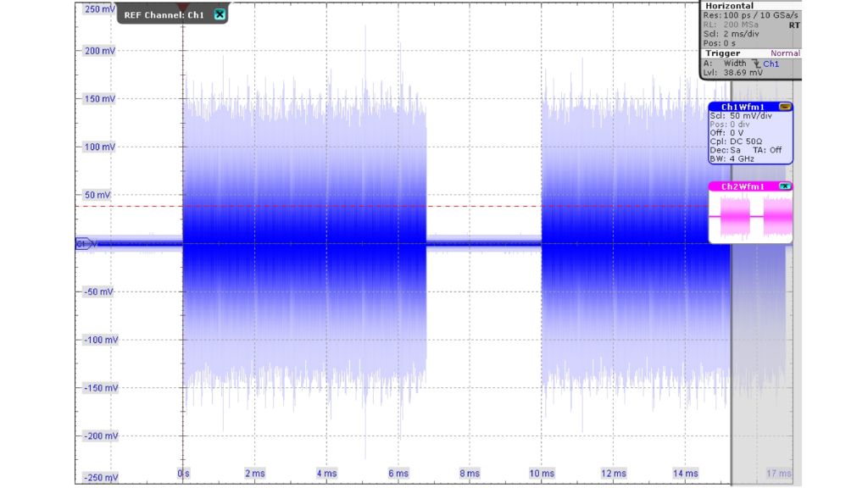Viewport: 868px width, 488px height.
Task: Minimize the Ch1Wfm1 signal label
Action: point(784,107)
